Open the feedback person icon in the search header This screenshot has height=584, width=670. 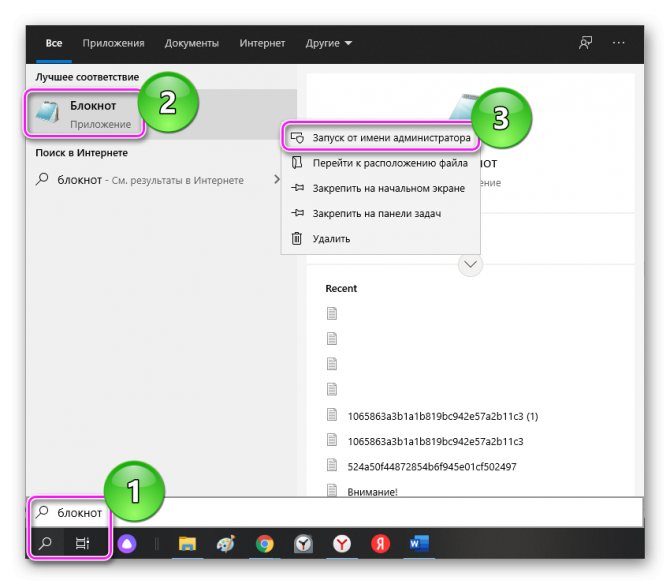(x=585, y=42)
